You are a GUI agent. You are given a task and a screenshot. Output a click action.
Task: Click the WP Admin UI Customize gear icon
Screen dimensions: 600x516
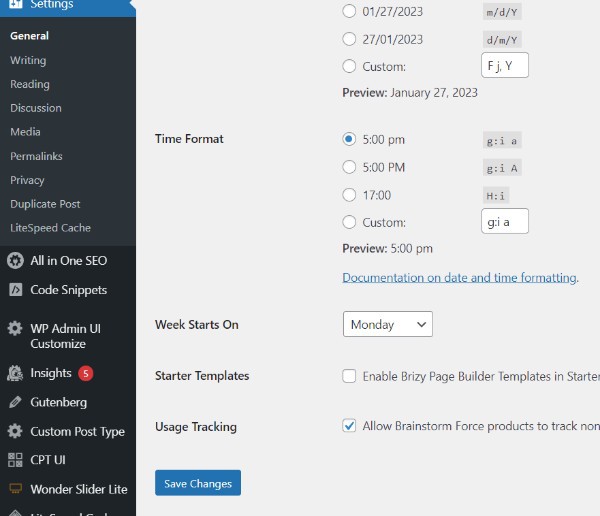[15, 328]
